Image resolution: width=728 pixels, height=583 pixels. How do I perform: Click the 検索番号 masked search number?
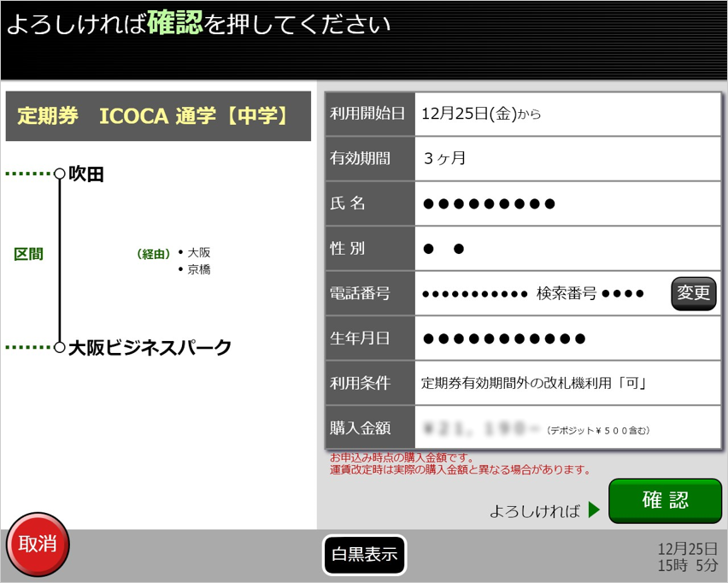(x=590, y=294)
